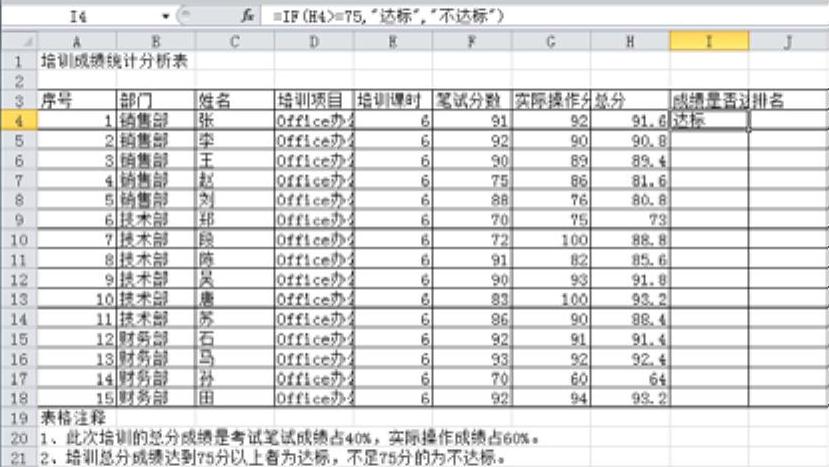Select column A header
The image size is (829, 467).
pyautogui.click(x=77, y=41)
